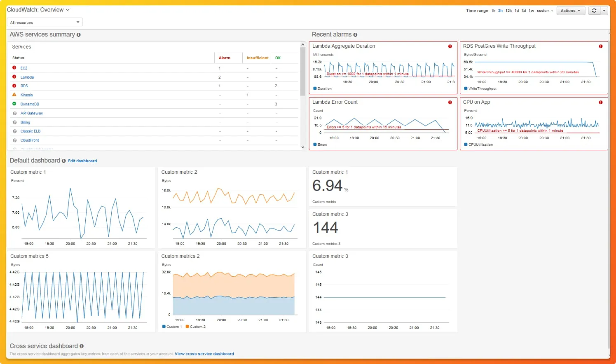Image resolution: width=616 pixels, height=364 pixels.
Task: Click the services list scrollbar thumb
Action: 303,71
